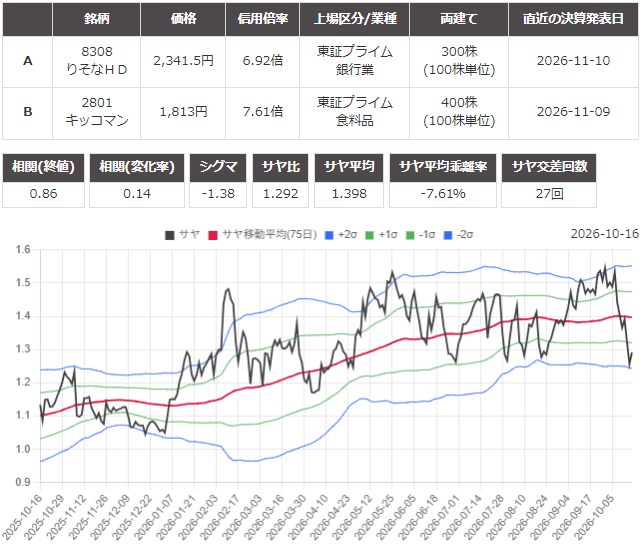
Task: Click the x-axis label 2026-08-10
Action: pyautogui.click(x=508, y=517)
